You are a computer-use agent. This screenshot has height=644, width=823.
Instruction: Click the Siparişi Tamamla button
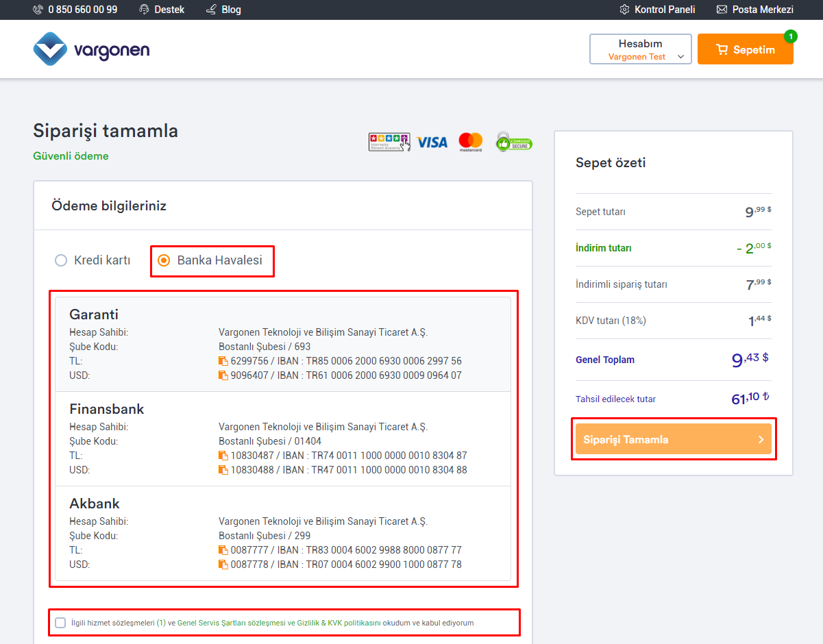click(x=674, y=440)
